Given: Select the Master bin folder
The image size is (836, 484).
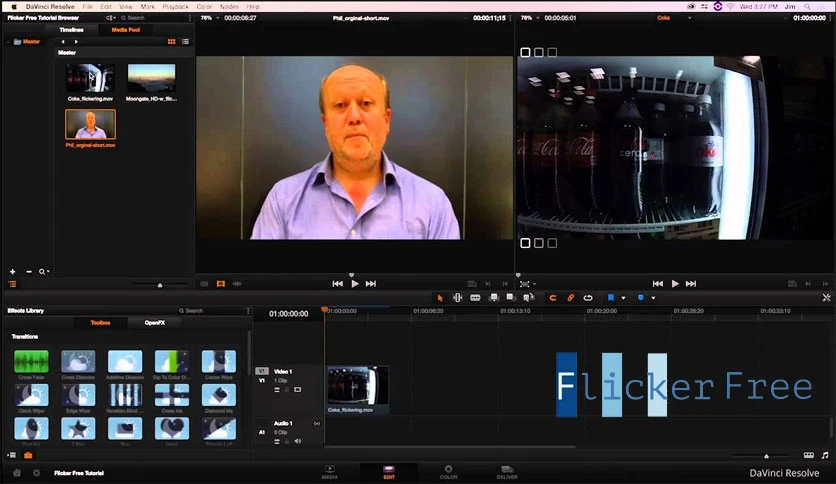Looking at the screenshot, I should 27,42.
